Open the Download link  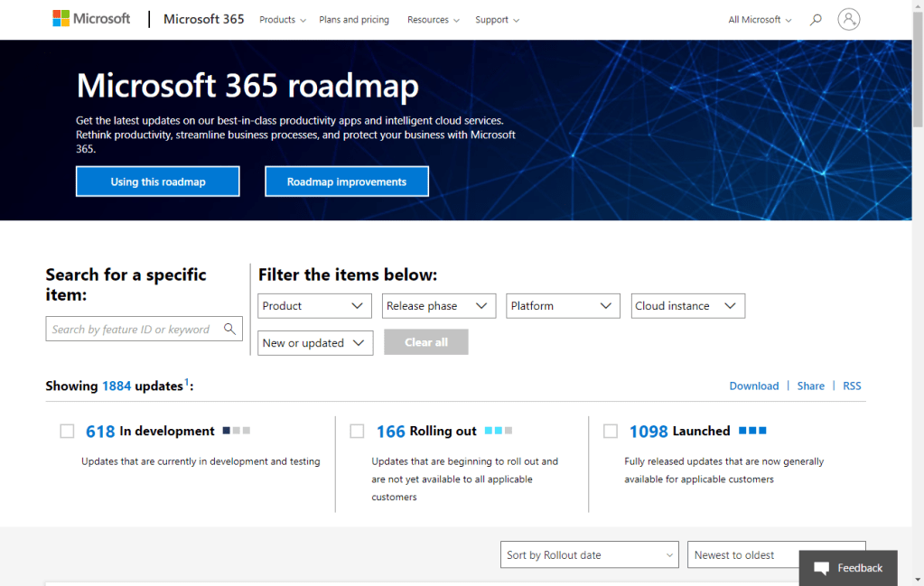[x=753, y=386]
